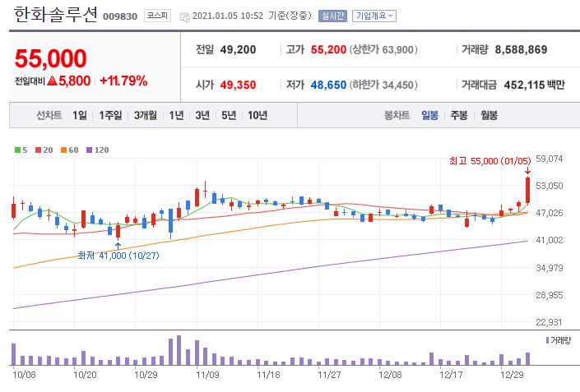
Task: Click the 최저 41,000 low marker arrow
Action: click(x=118, y=244)
